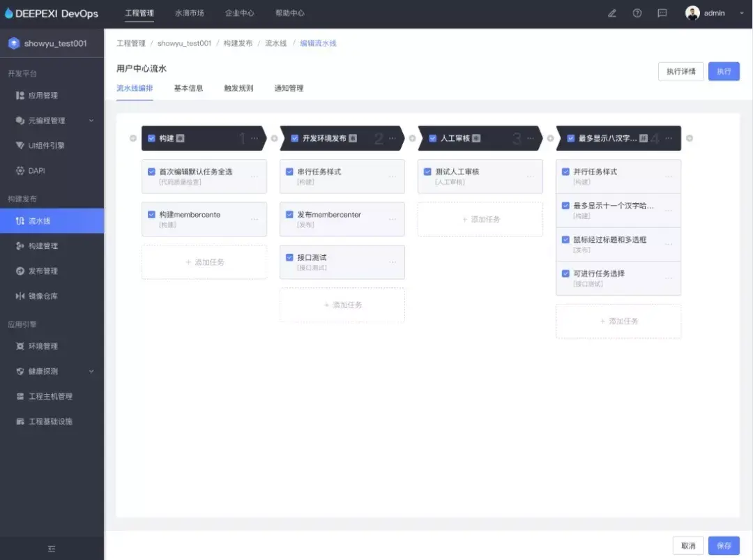The image size is (753, 560).
Task: Open more options on 构建 stage header
Action: coord(254,138)
